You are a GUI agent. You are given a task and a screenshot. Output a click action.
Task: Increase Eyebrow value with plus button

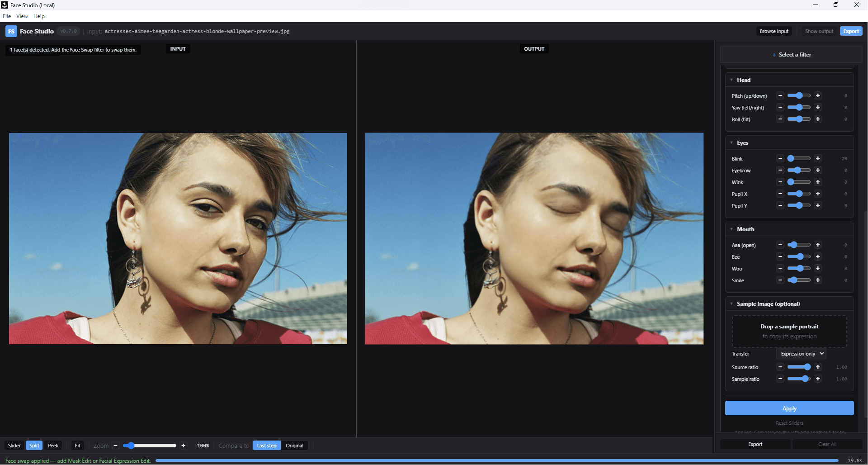pyautogui.click(x=818, y=170)
